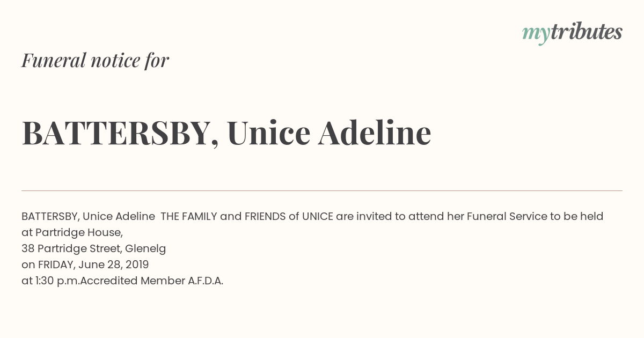Click the "at Partridge House," line
The image size is (644, 338).
click(x=72, y=232)
